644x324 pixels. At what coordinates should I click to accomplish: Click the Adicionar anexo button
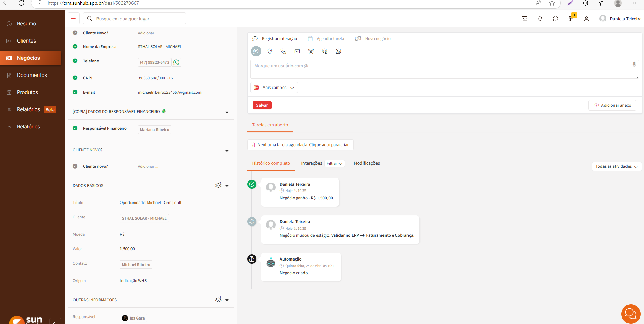[612, 105]
